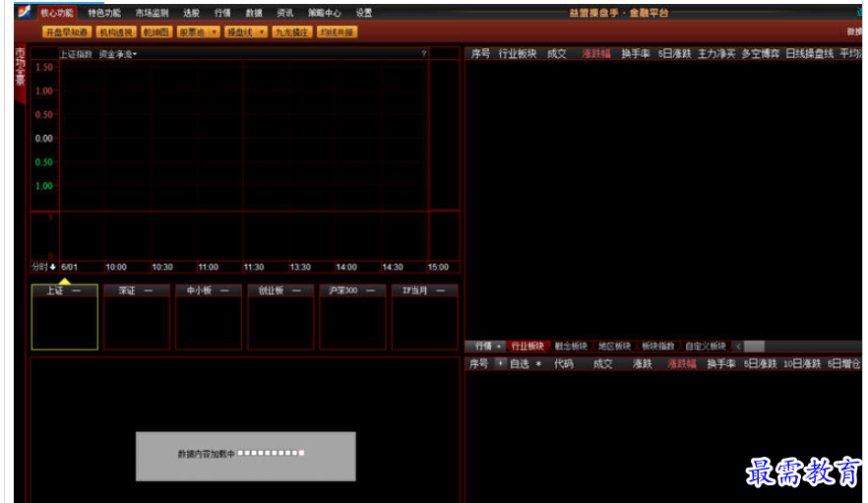Sort sector list by 多空博弈 column
The height and width of the screenshot is (503, 868).
coord(761,54)
